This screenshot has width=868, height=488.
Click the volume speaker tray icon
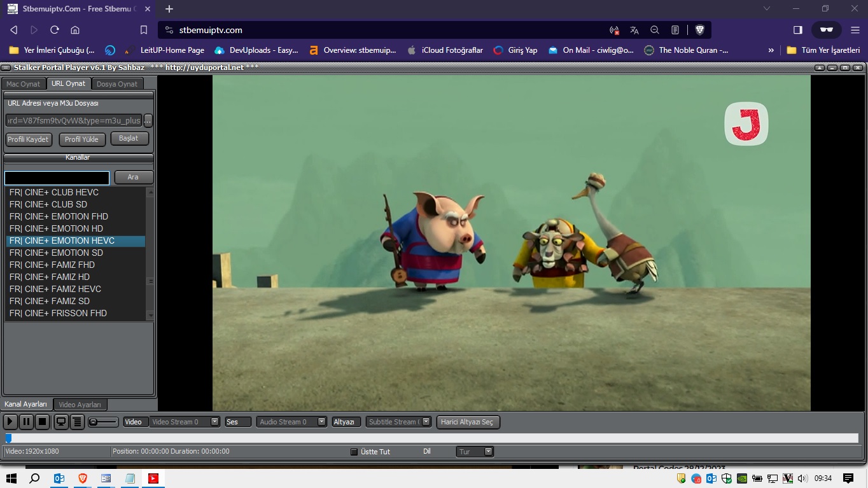(802, 478)
